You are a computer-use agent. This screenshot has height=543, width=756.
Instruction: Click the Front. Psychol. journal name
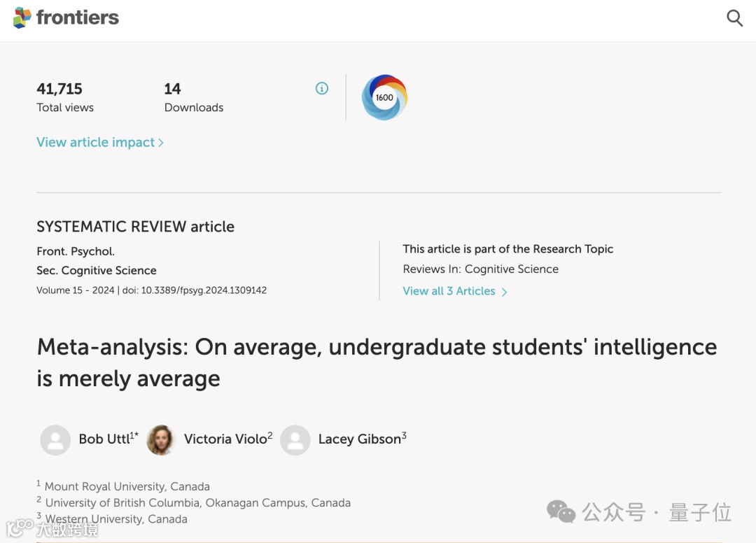pos(76,251)
